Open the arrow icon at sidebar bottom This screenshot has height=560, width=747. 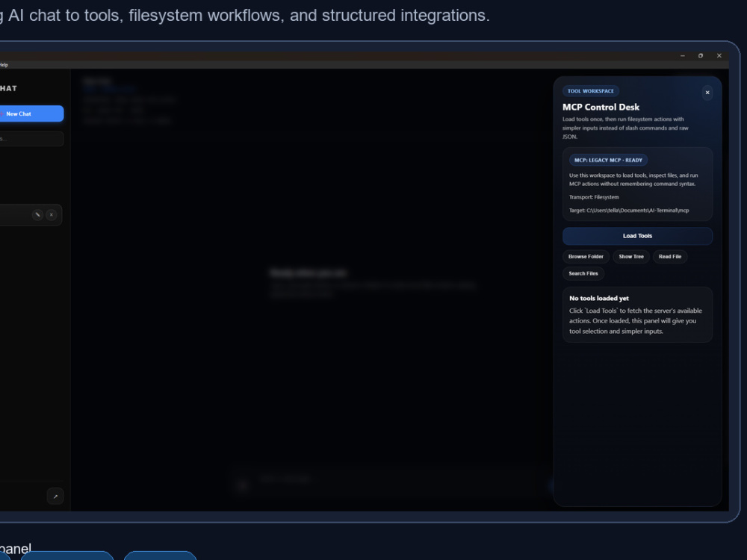55,497
